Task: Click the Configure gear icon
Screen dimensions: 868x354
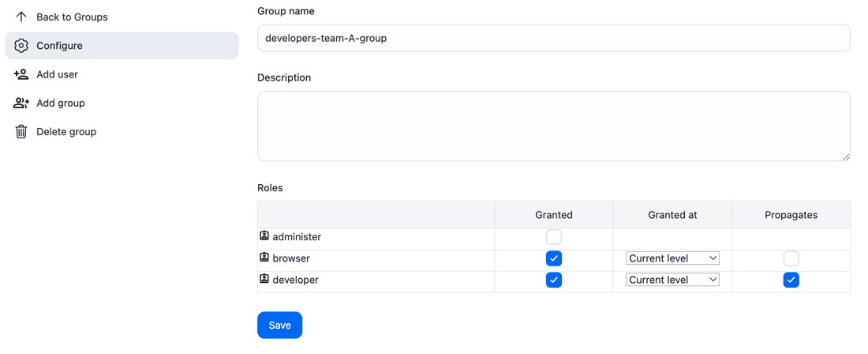Action: (x=21, y=45)
